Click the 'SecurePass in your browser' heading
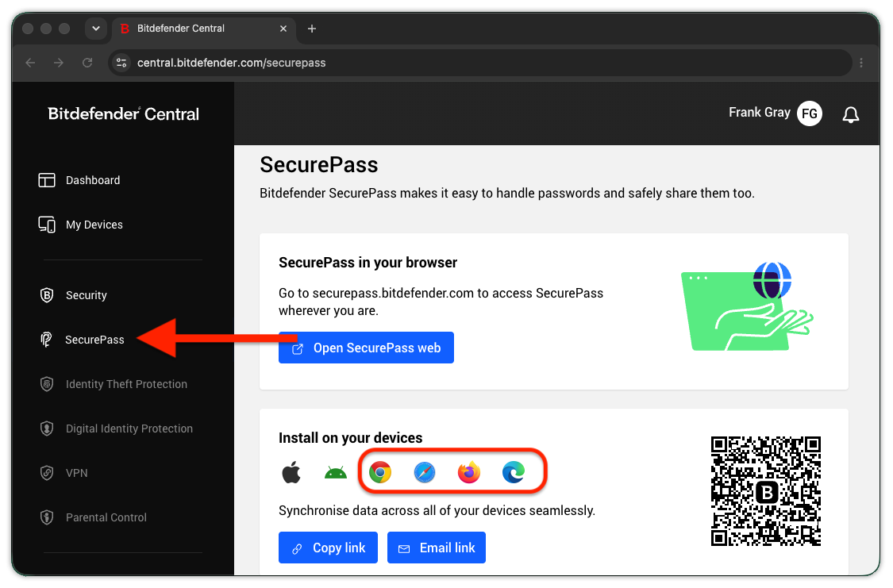 click(368, 263)
